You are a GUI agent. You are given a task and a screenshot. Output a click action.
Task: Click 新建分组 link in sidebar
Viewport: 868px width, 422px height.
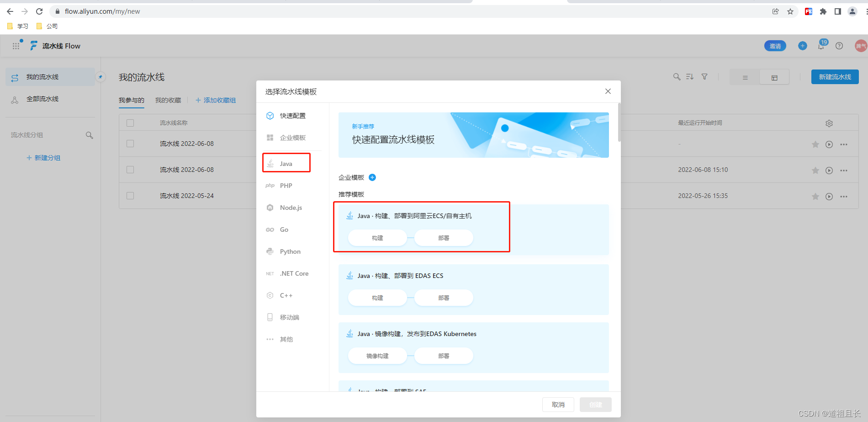(43, 158)
